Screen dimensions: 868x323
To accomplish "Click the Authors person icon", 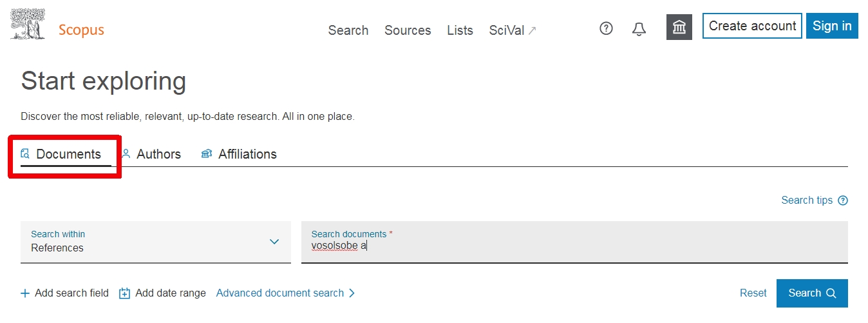I will pyautogui.click(x=126, y=154).
